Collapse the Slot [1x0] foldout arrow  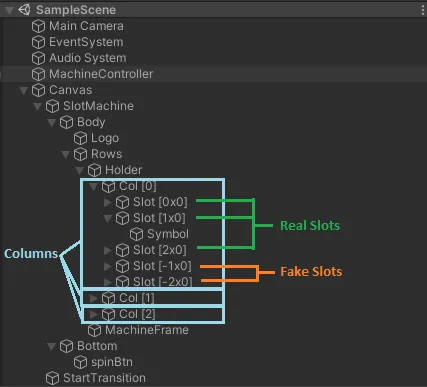click(x=107, y=218)
